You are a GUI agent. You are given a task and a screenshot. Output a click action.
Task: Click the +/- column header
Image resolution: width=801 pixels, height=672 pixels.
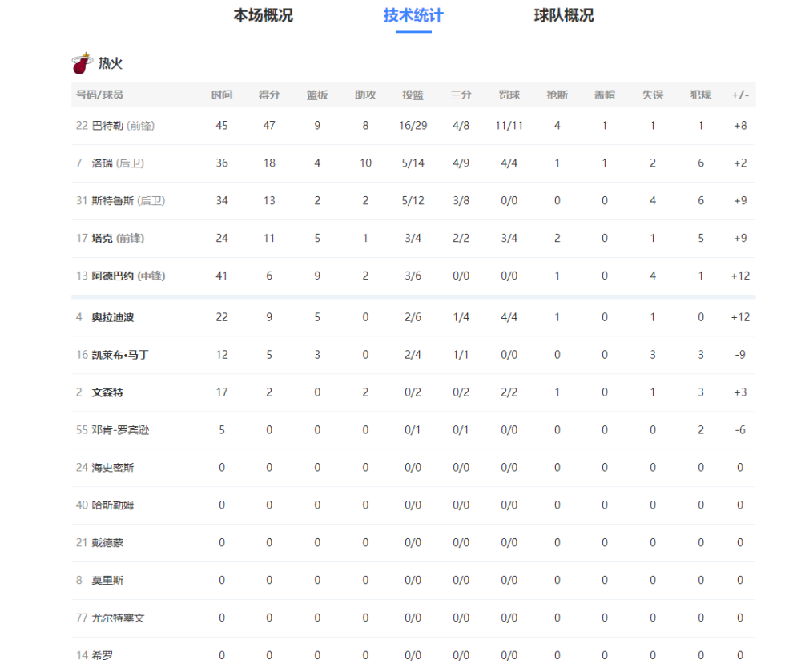tap(740, 95)
